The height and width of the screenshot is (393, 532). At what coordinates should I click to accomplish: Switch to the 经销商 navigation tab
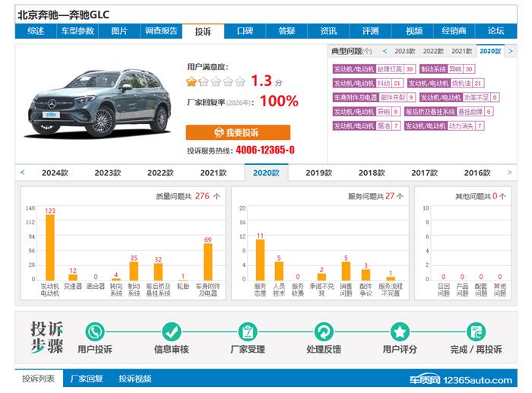click(x=454, y=31)
